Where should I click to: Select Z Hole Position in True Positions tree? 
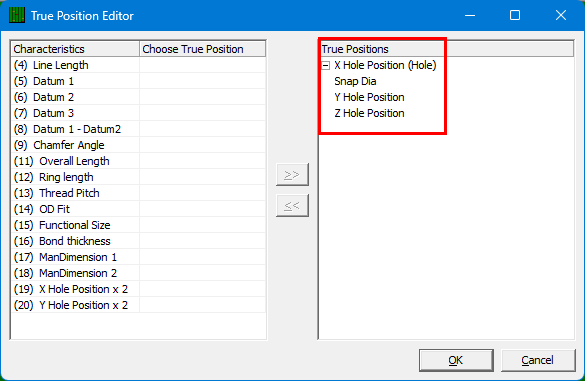[x=369, y=113]
